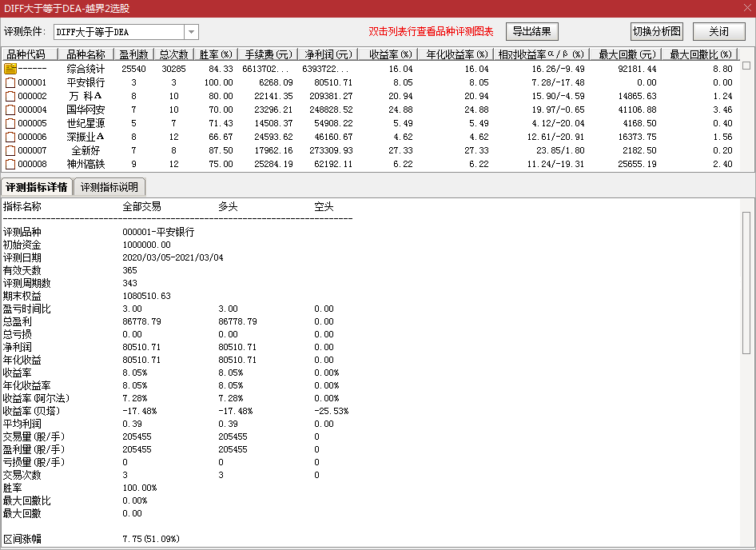Click the results list scrollbar thumb
This screenshot has width=756, height=550.
(x=746, y=65)
